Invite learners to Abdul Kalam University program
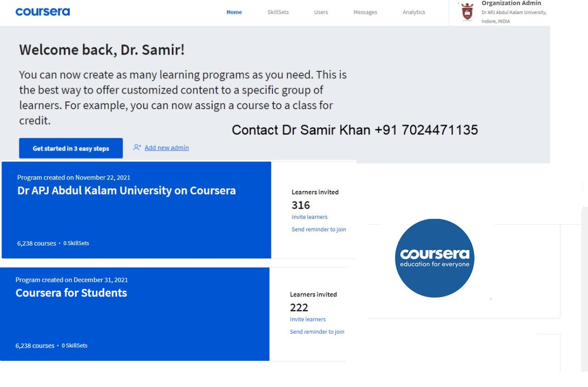Image resolution: width=588 pixels, height=387 pixels. [x=310, y=217]
